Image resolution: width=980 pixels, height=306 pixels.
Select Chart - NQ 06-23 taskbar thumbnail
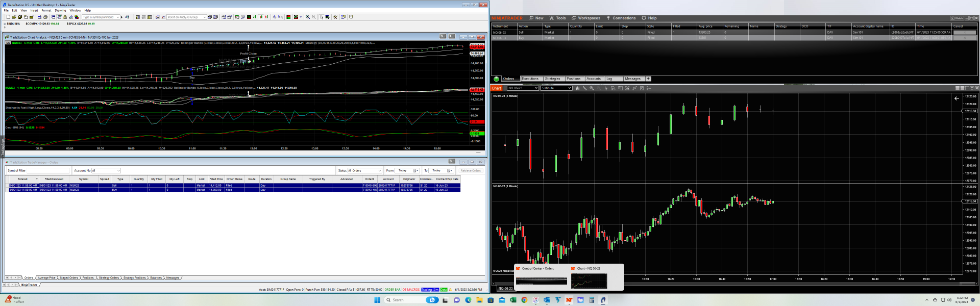click(x=590, y=277)
